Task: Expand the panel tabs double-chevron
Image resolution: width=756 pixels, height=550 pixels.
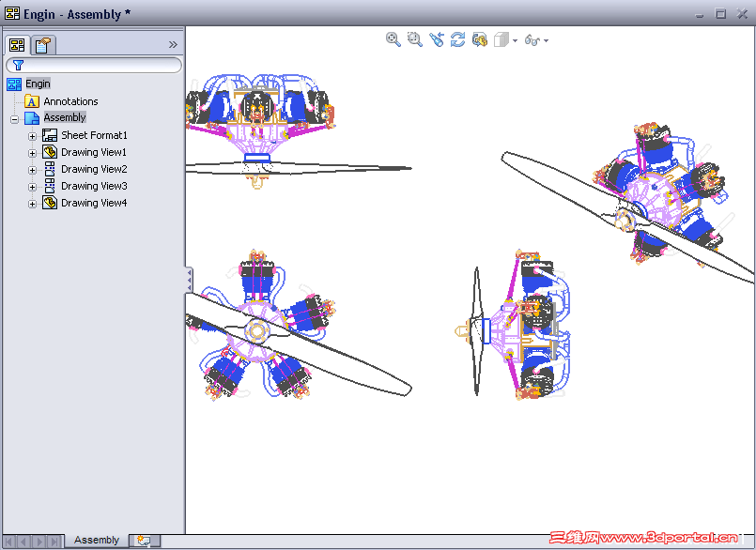Action: click(173, 45)
